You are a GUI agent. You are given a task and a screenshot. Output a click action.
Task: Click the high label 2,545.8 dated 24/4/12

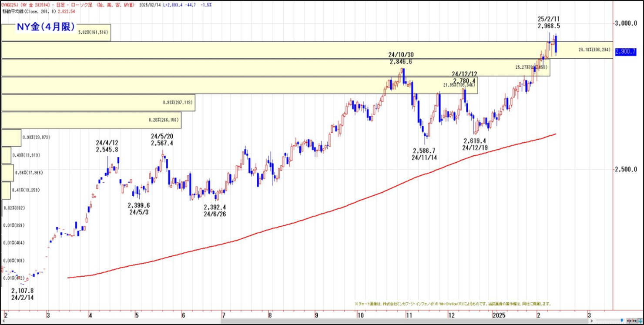(x=107, y=146)
